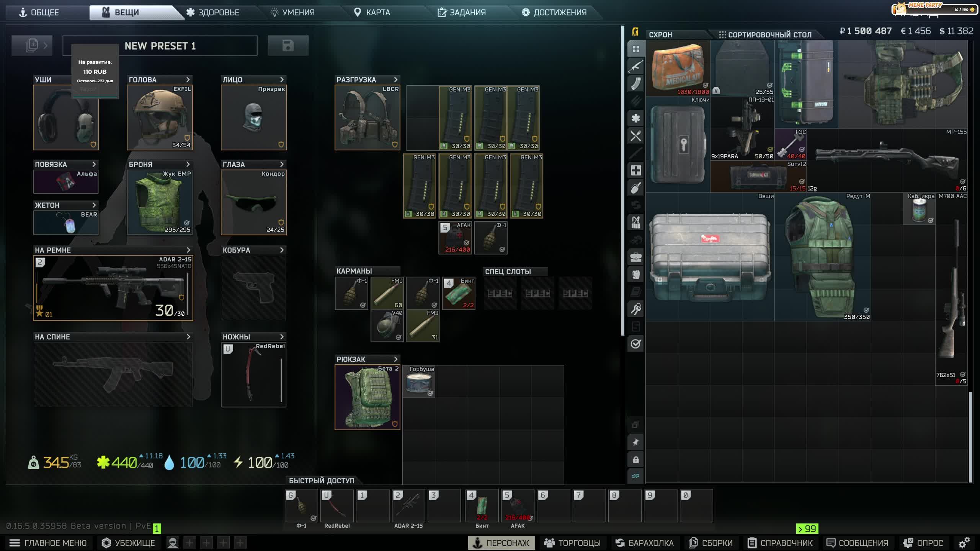Expand the ГОЛОВА slot chevron

[188, 80]
